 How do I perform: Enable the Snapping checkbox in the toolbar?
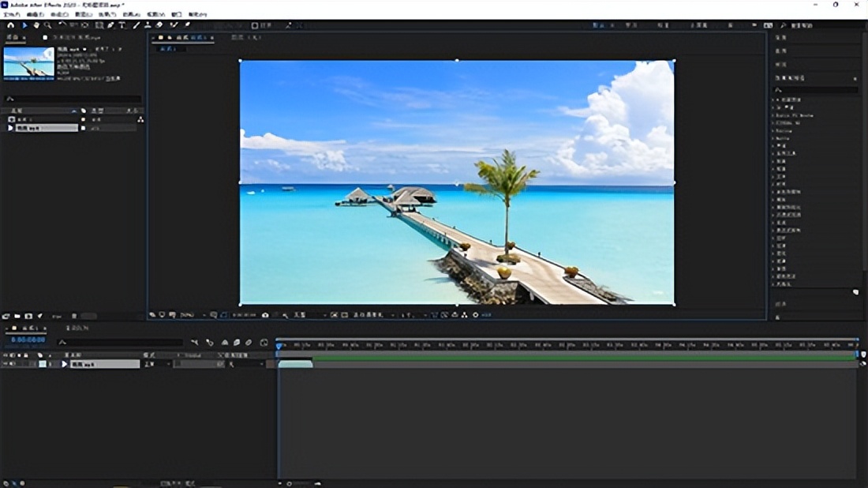255,25
